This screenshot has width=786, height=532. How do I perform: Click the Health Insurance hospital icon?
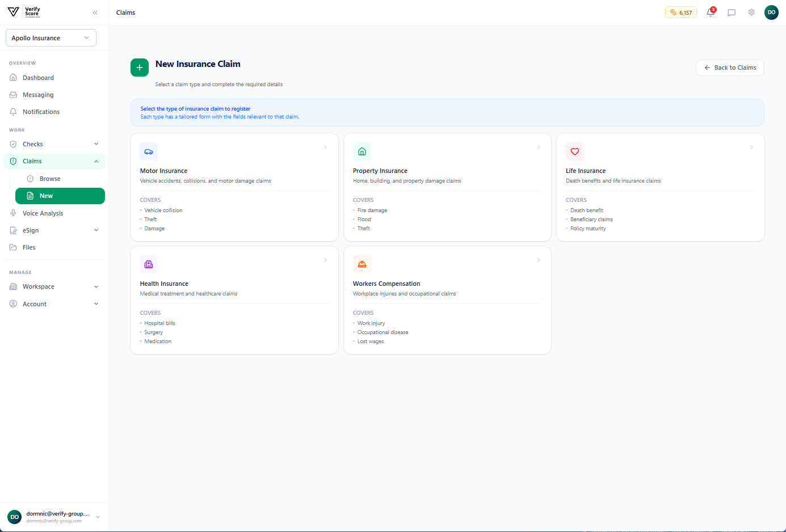point(149,264)
